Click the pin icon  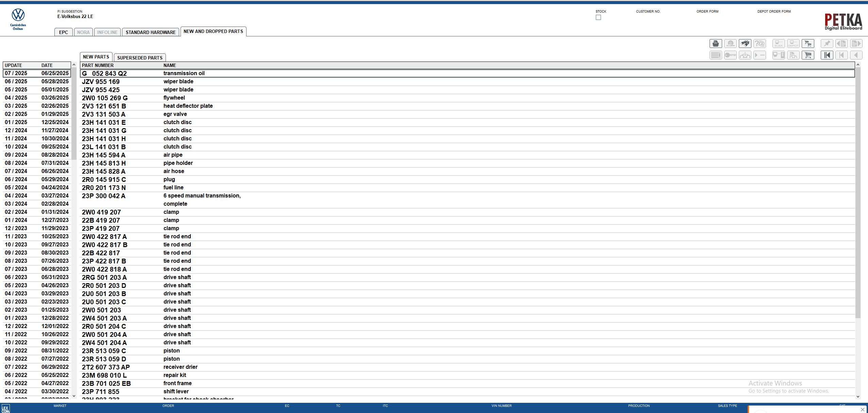[827, 44]
